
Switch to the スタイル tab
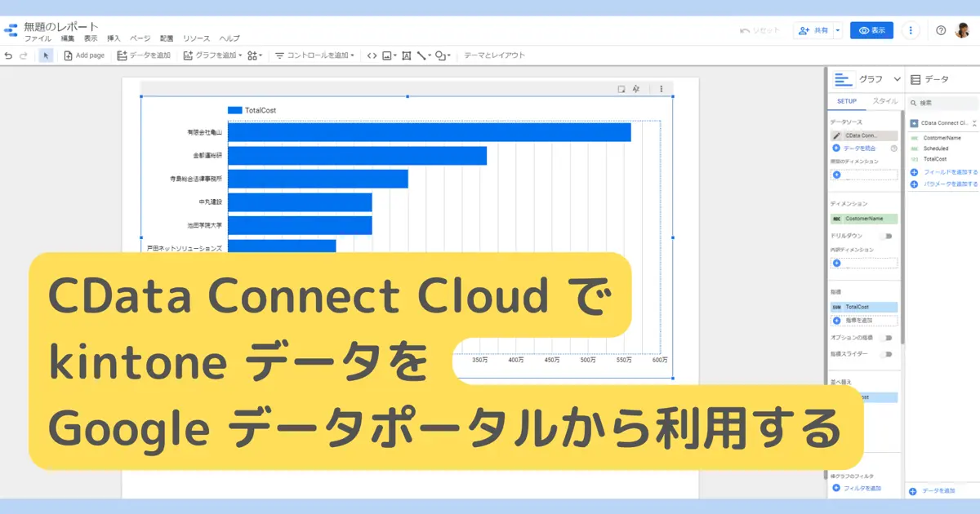(884, 102)
